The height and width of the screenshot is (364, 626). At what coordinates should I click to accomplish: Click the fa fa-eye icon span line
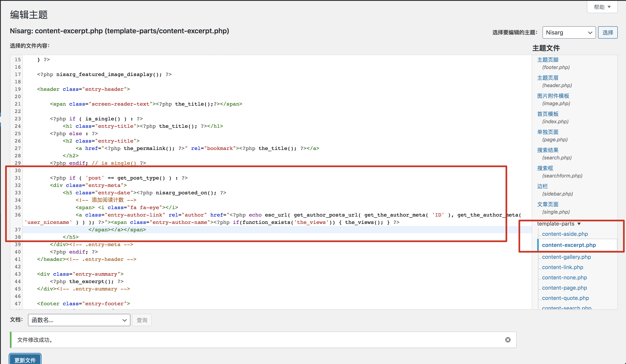(127, 208)
